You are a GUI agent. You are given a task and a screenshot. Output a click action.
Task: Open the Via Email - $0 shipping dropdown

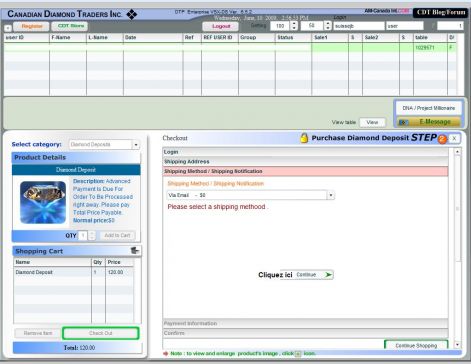pyautogui.click(x=250, y=195)
